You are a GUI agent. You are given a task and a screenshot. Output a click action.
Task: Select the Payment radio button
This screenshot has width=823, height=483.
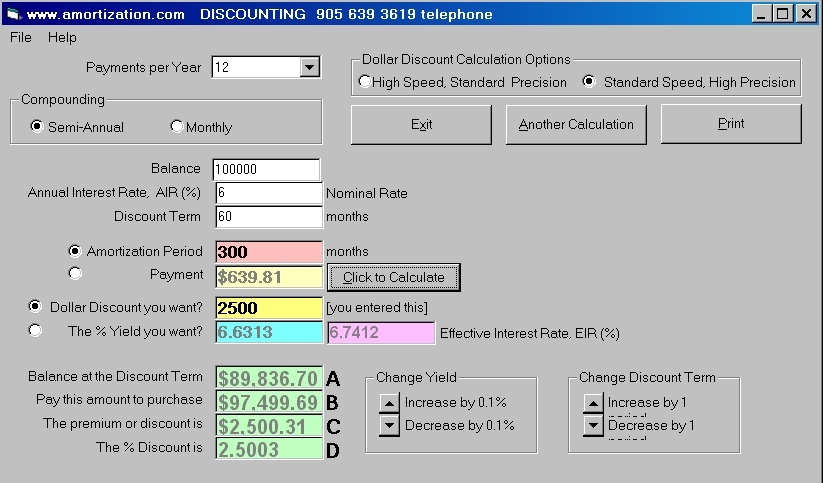(75, 273)
